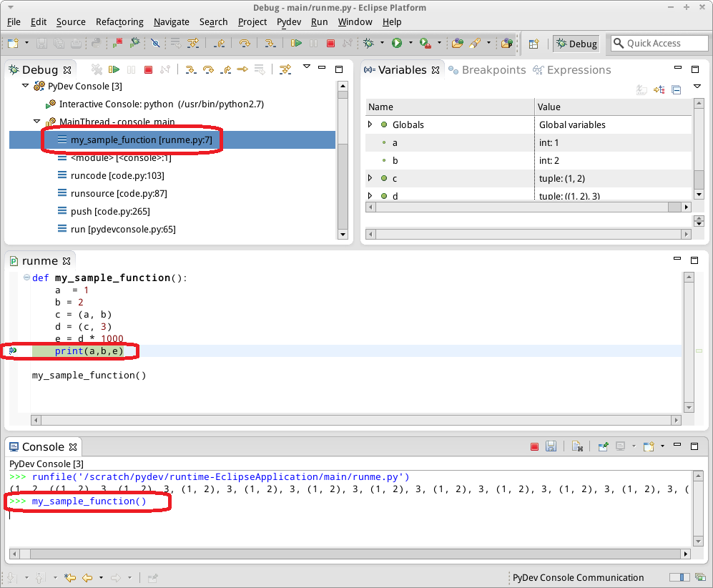Toggle the Debug perspective button

point(576,44)
